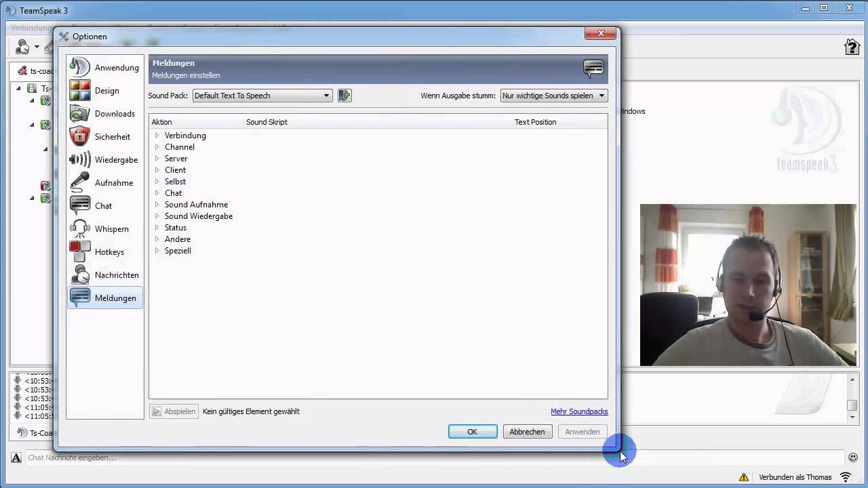The height and width of the screenshot is (488, 868).
Task: Open the Nachrichten options page
Action: point(105,274)
